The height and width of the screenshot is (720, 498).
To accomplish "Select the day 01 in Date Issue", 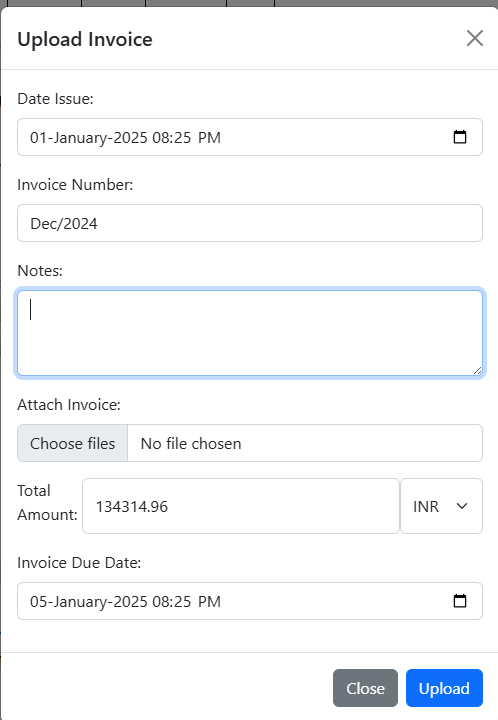I will click(38, 138).
